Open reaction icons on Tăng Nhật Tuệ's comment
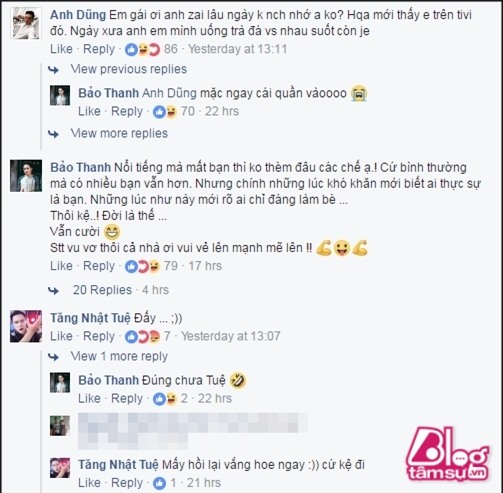503x493 pixels. click(142, 337)
